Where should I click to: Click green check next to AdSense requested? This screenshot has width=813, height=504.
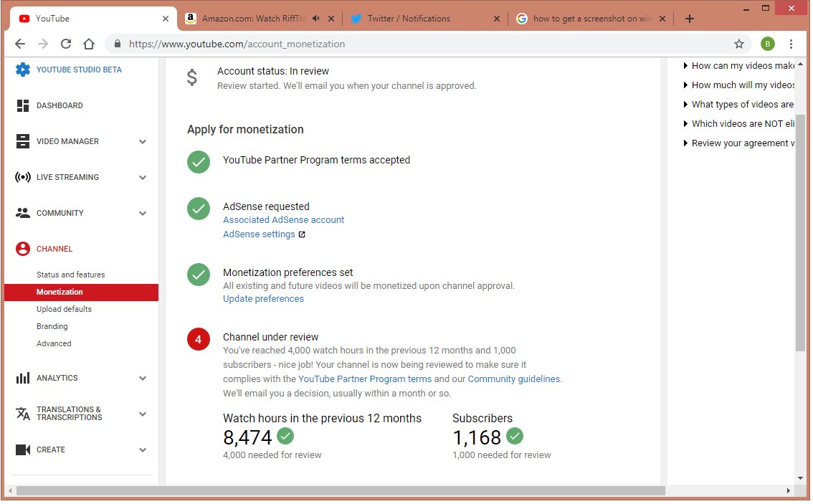pos(199,209)
